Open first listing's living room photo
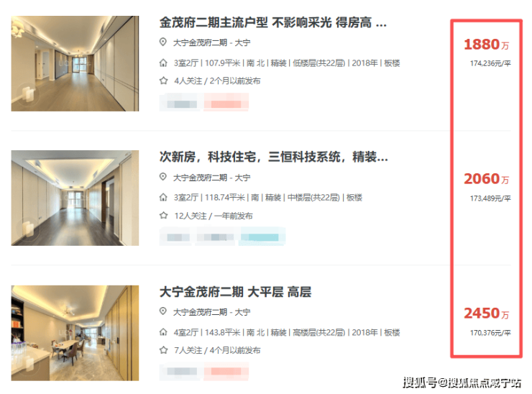 (x=75, y=63)
